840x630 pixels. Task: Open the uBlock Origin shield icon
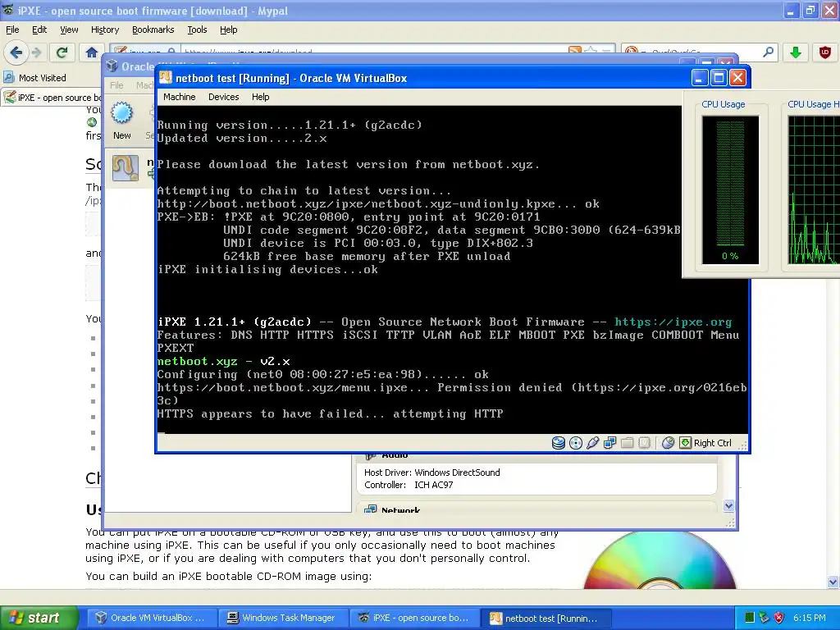point(825,52)
